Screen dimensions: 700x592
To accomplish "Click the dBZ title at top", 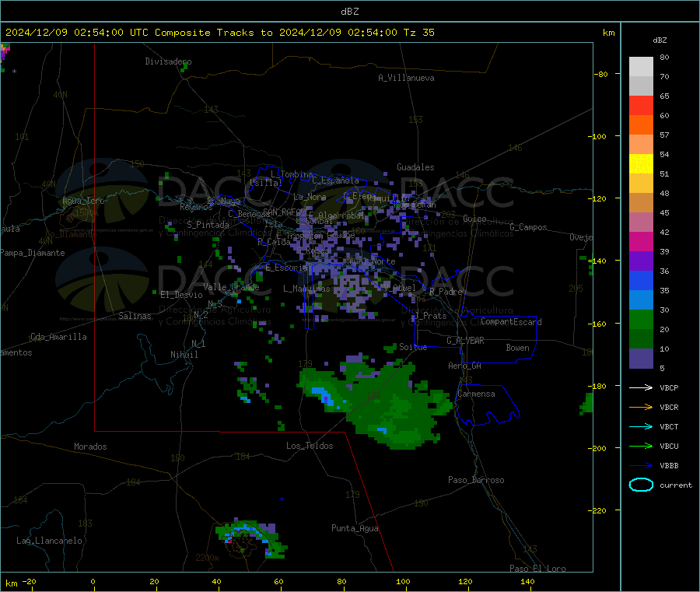I will coord(349,12).
